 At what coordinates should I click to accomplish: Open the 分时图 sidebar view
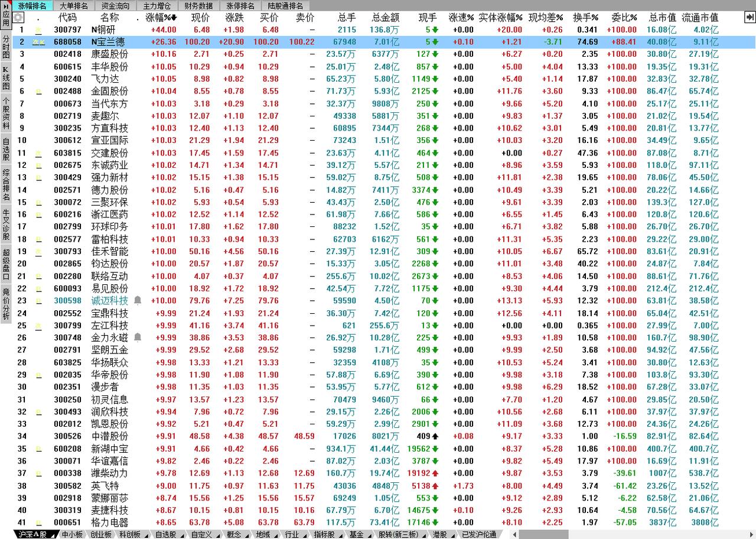[6, 47]
